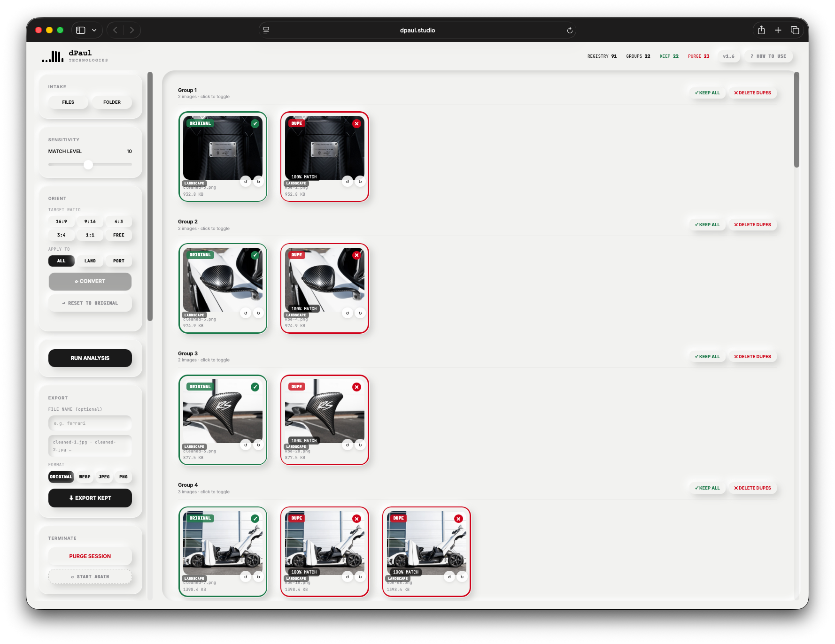
Task: Toggle red X mark on Group 1 dupe
Action: click(357, 124)
